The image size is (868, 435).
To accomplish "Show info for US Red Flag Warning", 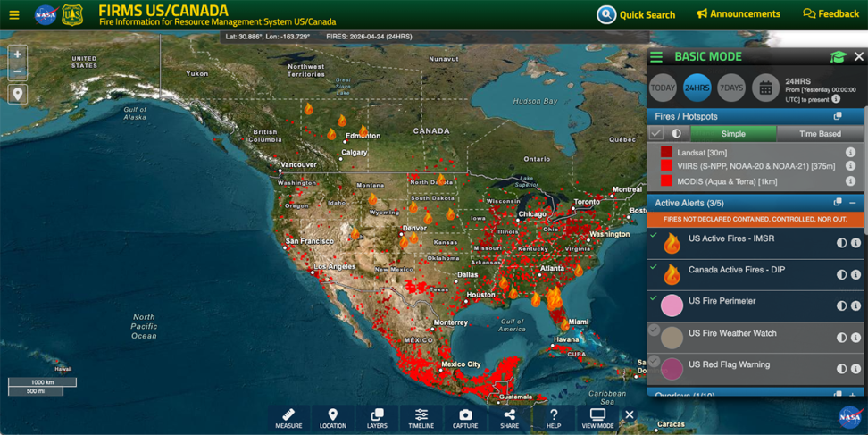I will click(855, 369).
